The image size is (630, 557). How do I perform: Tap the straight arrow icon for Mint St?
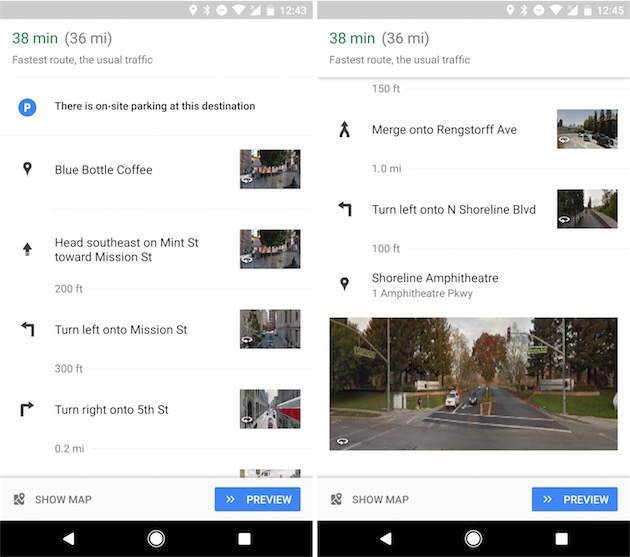[27, 249]
